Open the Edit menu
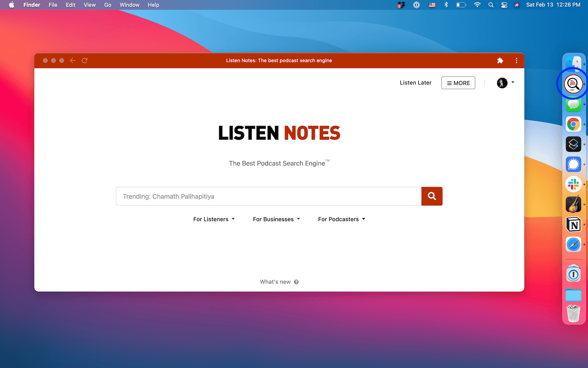The width and height of the screenshot is (588, 368). [x=71, y=5]
